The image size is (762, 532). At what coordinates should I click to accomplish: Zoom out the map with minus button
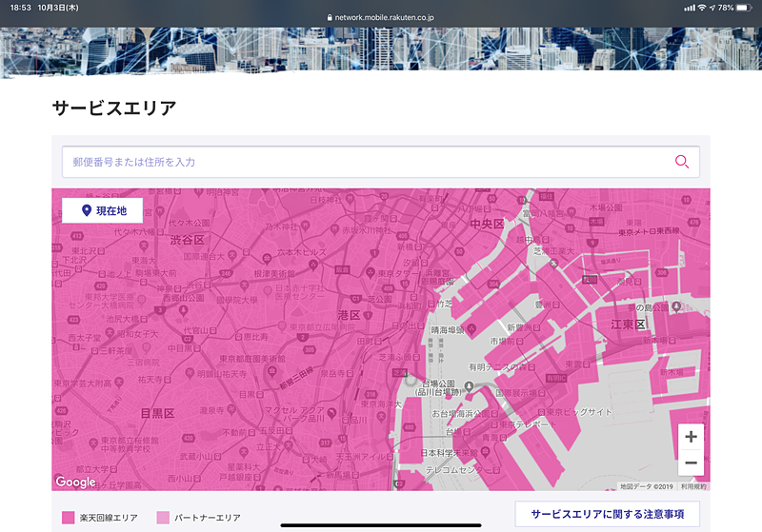pos(691,463)
